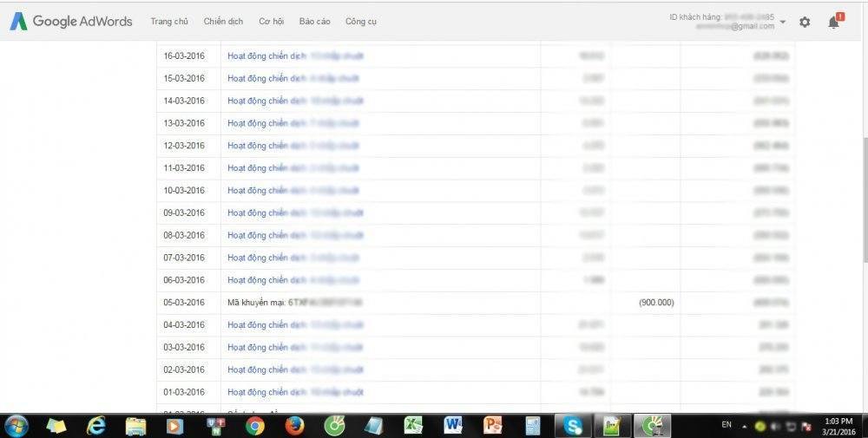Open Windows Explorer folder in taskbar
The height and width of the screenshot is (438, 868).
135,426
